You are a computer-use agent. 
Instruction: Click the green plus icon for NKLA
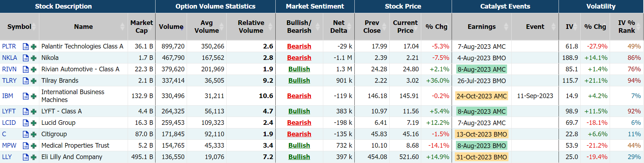click(x=34, y=58)
